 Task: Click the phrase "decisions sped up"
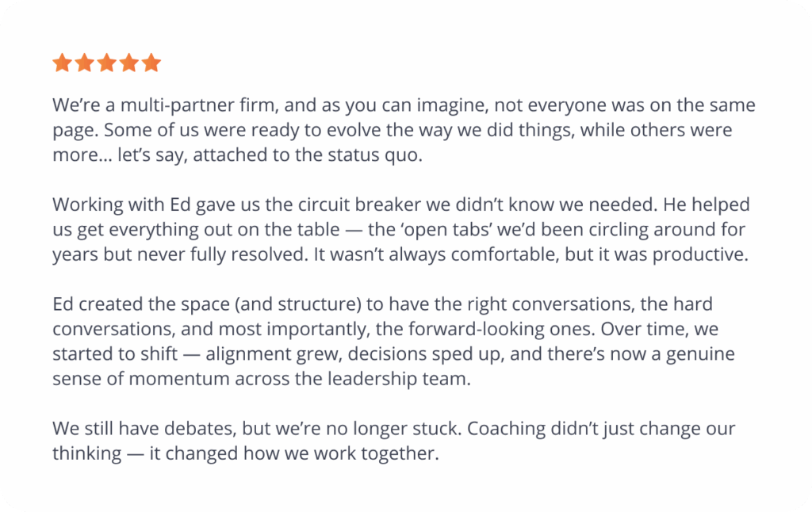(423, 353)
